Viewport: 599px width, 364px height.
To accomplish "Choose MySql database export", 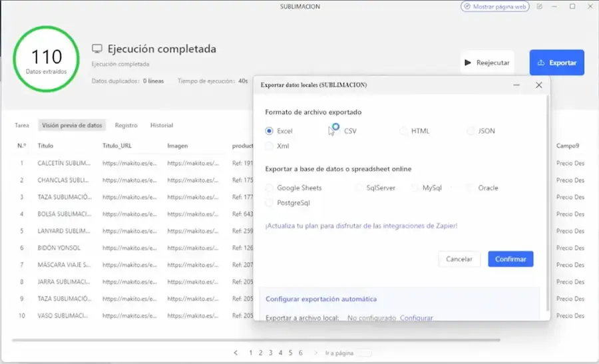I will 415,188.
